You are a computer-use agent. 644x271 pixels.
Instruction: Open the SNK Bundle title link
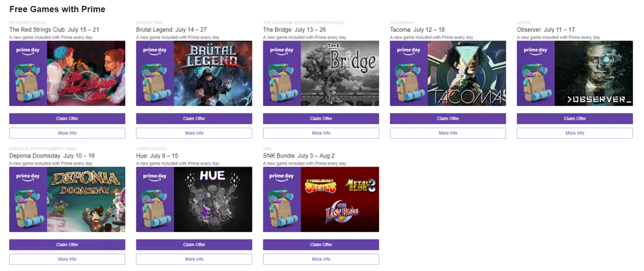coord(299,156)
